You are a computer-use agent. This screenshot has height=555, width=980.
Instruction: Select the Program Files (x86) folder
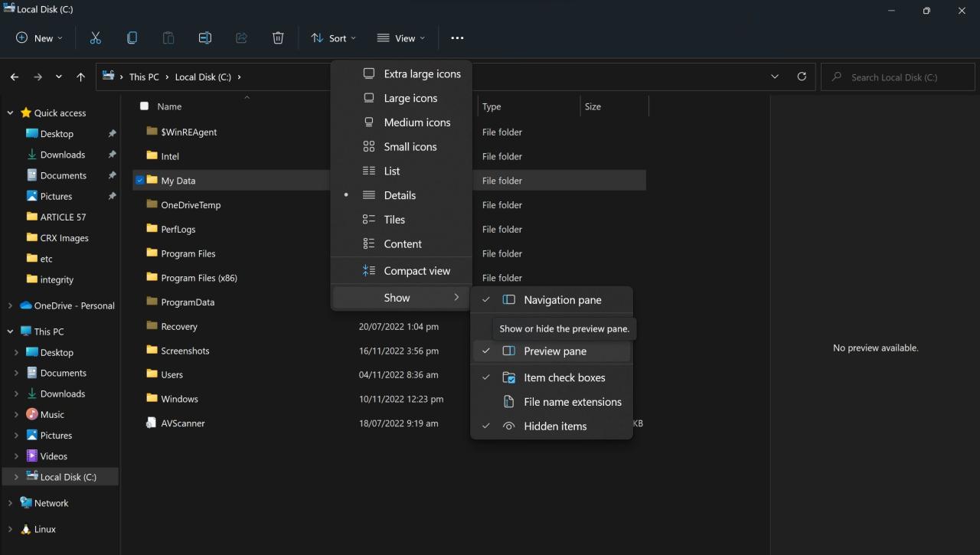point(198,278)
